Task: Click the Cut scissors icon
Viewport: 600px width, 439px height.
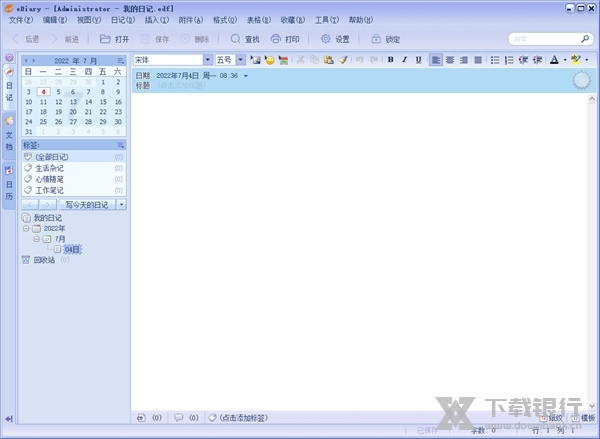Action: pos(300,60)
